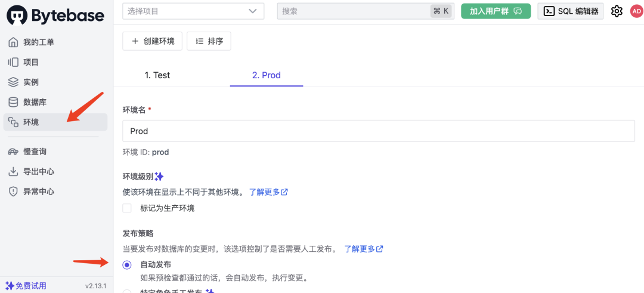Click the turtle icon beside 慢查询
Viewport: 644px width, 293px height.
click(x=13, y=152)
